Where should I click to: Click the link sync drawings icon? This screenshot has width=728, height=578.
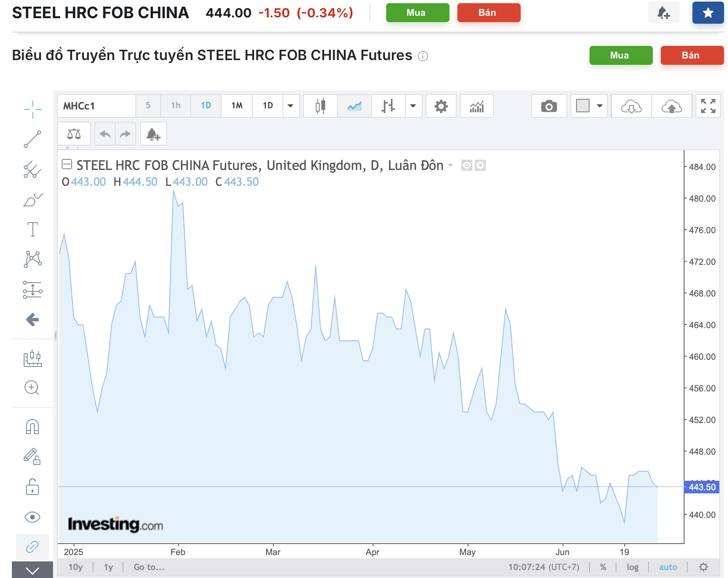(32, 547)
